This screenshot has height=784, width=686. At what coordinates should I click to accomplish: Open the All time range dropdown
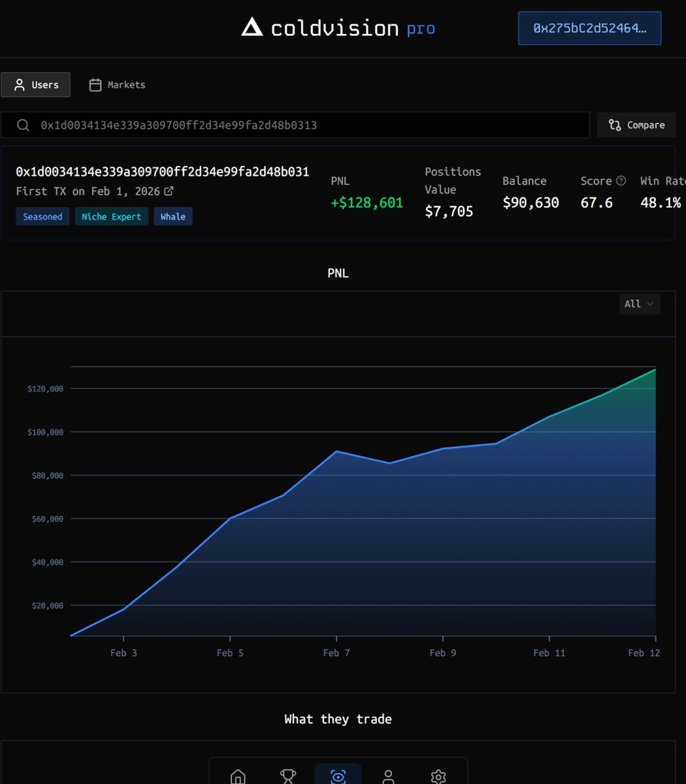pos(640,304)
